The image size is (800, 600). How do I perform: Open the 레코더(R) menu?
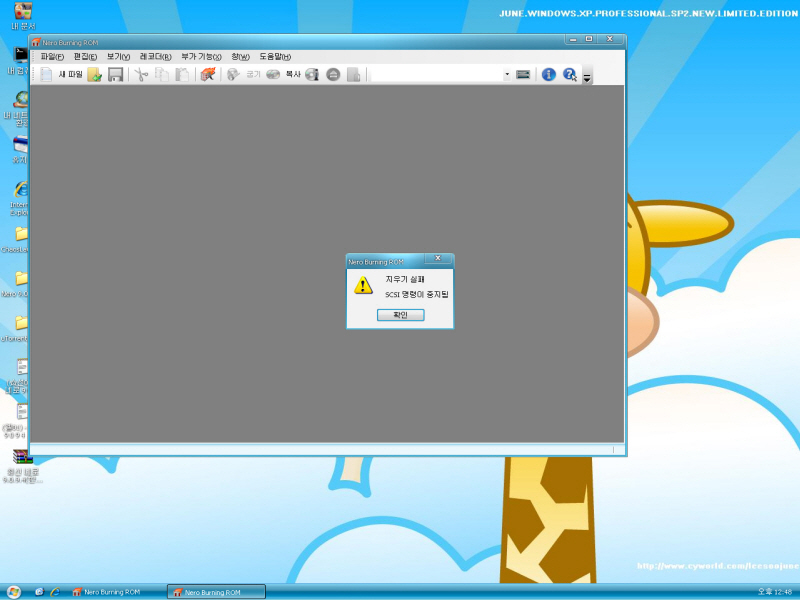156,57
